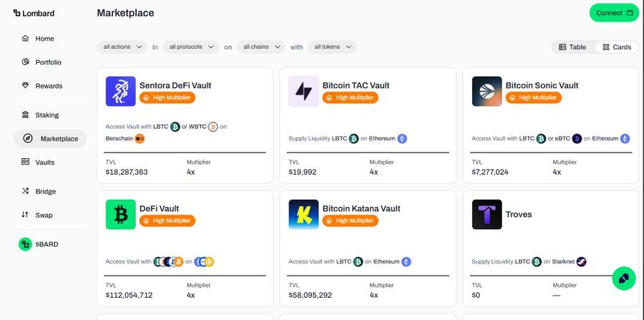Click the TVL value $19,992
Viewport: 644px width, 320px height.
coord(303,172)
